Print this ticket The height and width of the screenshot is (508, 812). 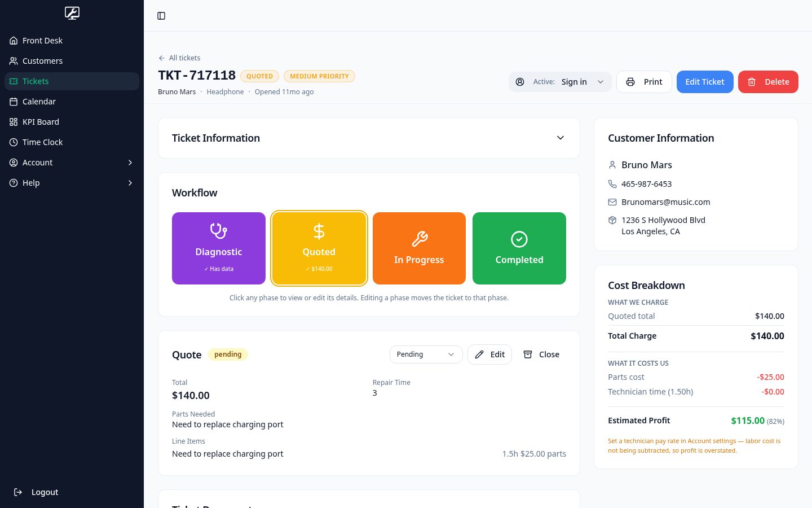pos(644,82)
